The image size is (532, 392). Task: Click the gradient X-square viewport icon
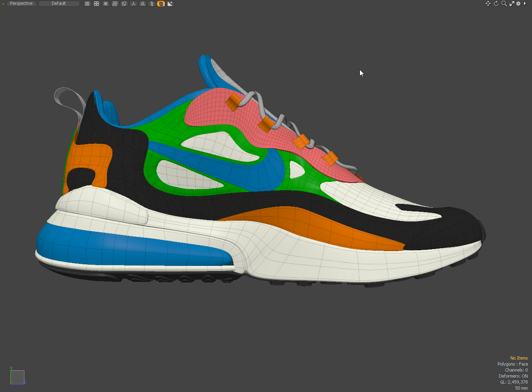pos(106,4)
